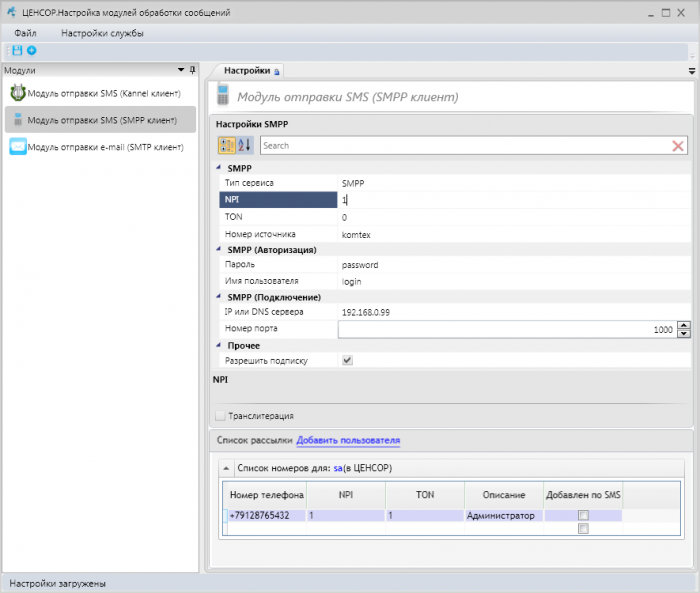The image size is (700, 593).
Task: Sort properties alphabetically with A-Z icon
Action: (245, 146)
